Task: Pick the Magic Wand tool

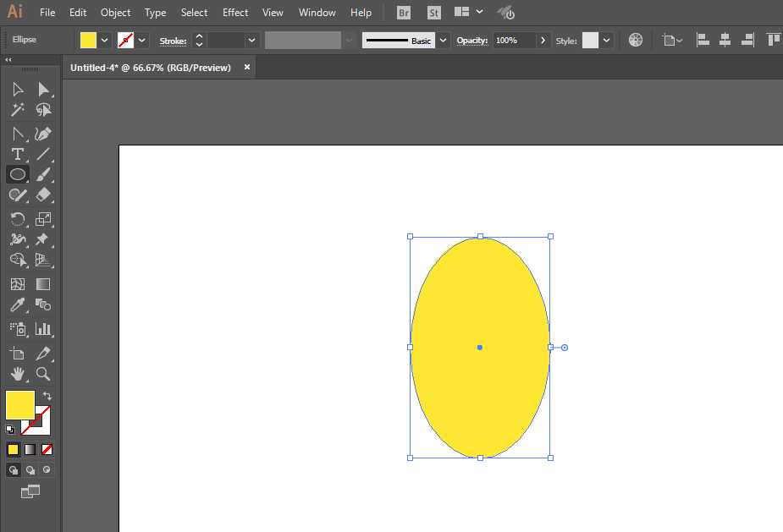Action: 17,110
